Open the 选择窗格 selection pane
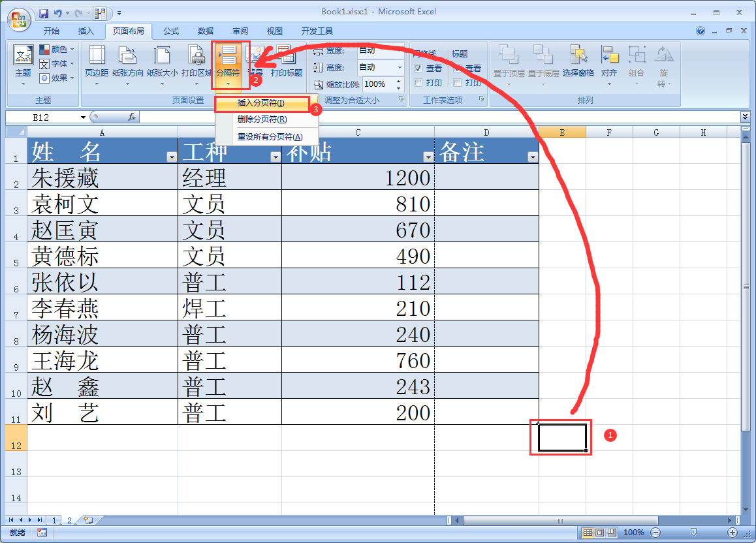 click(x=578, y=63)
